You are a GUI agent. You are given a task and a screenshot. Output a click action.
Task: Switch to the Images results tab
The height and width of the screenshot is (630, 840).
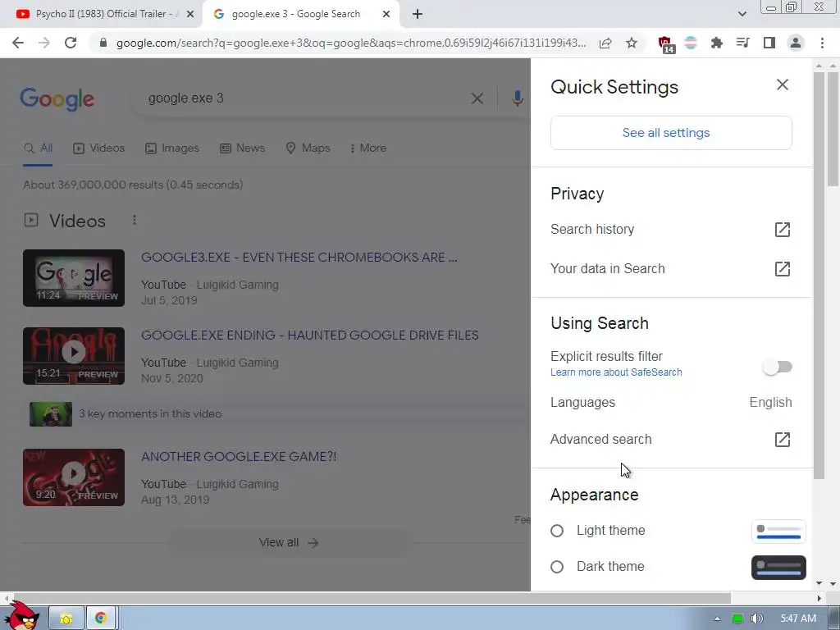(x=172, y=148)
